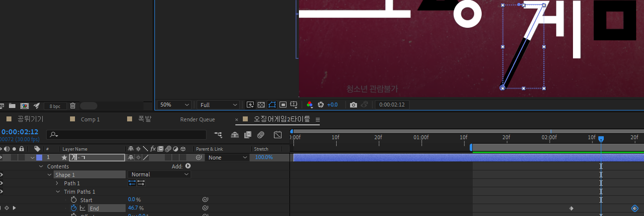The width and height of the screenshot is (644, 216).
Task: Click the 8 bpc color depth button
Action: (x=55, y=106)
